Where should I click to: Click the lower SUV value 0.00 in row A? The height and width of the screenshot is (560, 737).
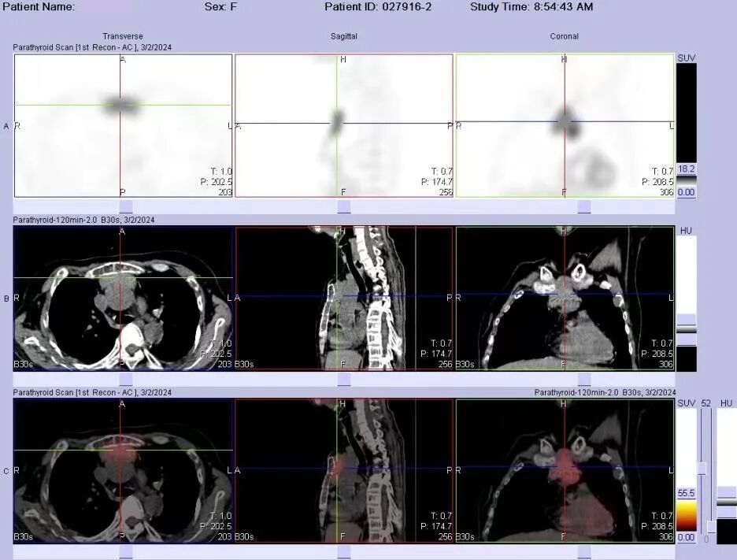687,192
